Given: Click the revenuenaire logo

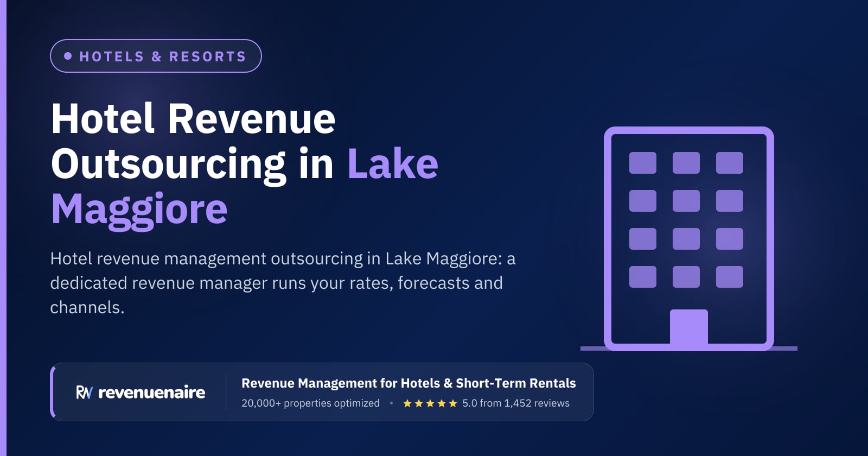Looking at the screenshot, I should click(141, 392).
